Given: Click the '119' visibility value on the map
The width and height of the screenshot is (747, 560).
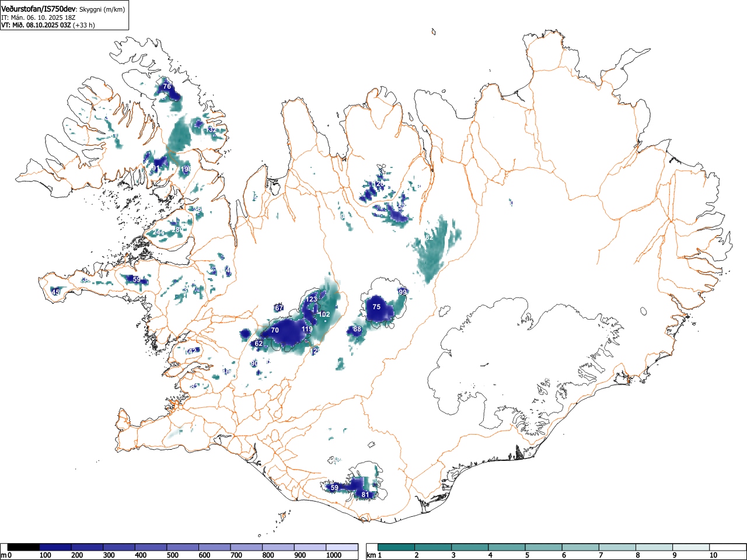Looking at the screenshot, I should tap(307, 330).
